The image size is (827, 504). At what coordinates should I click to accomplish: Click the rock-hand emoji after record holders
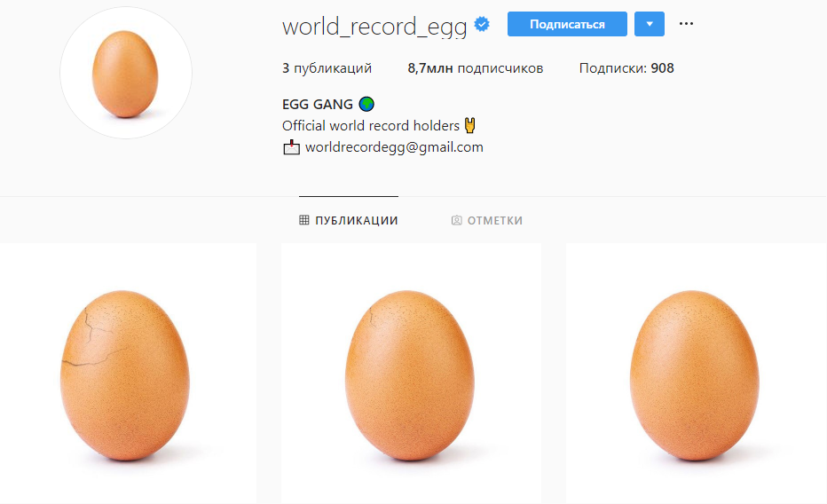[470, 125]
